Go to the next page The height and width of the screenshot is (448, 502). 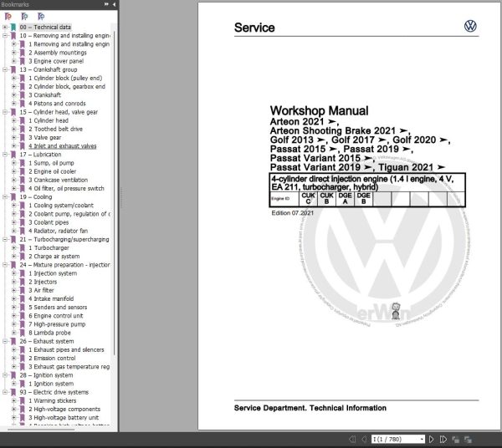coord(431,439)
